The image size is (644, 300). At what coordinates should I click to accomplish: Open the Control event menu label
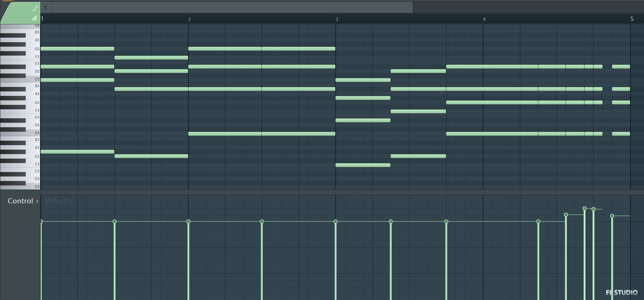coord(20,201)
